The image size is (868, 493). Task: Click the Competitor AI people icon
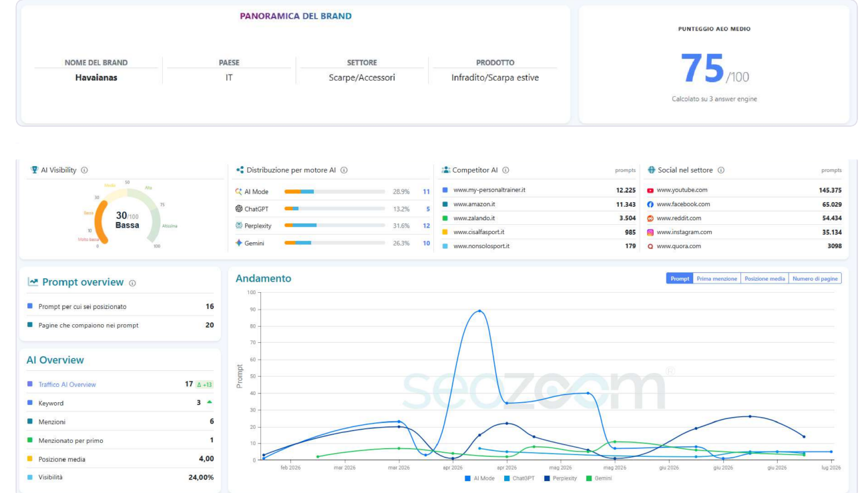click(x=445, y=170)
